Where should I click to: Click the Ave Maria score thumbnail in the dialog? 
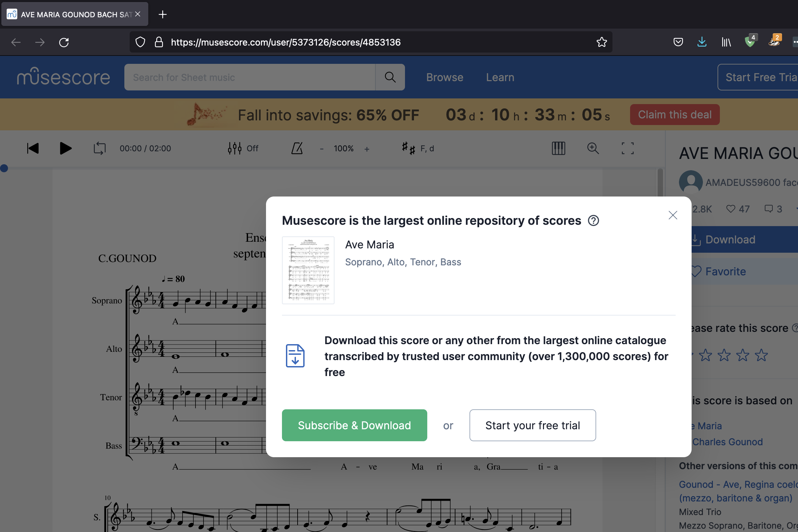point(308,270)
